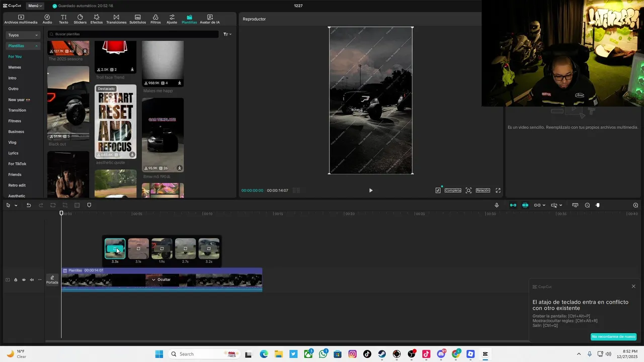This screenshot has height=362, width=644.
Task: Download the Troll face Trend template
Action: pyautogui.click(x=132, y=69)
